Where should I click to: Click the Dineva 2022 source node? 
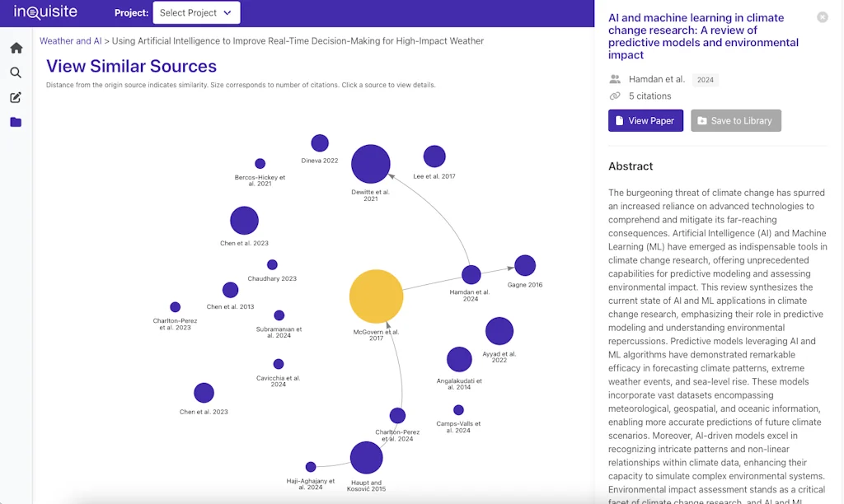click(320, 143)
